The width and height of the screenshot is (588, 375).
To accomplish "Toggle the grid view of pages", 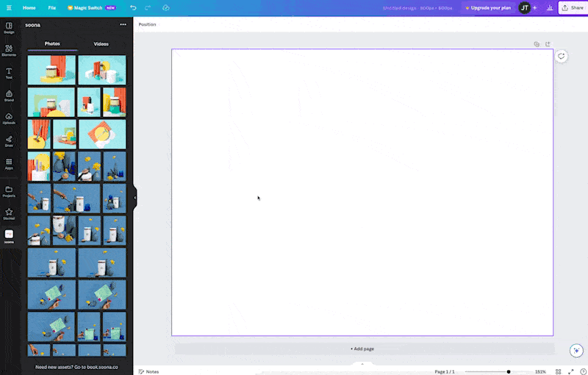I will click(x=559, y=371).
